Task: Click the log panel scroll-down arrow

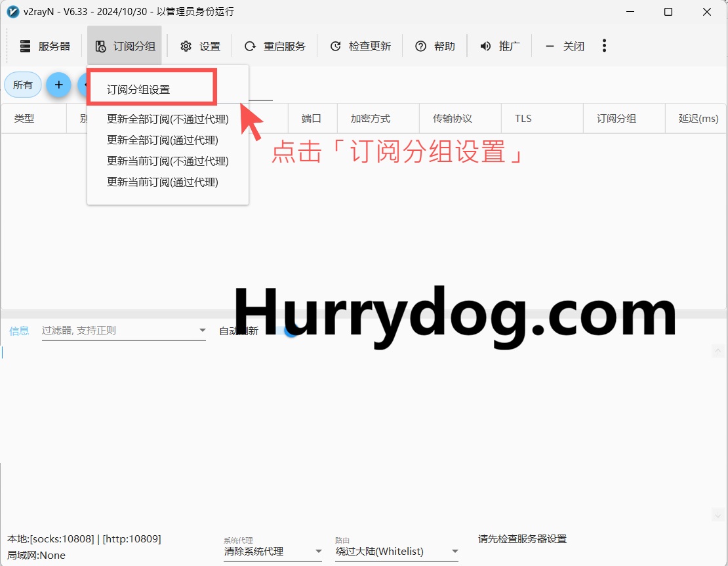Action: click(717, 515)
